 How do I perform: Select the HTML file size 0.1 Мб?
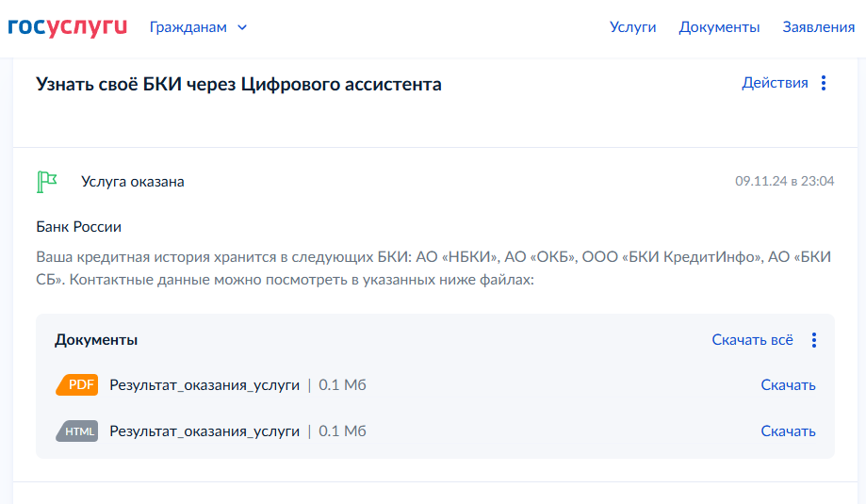[x=342, y=431]
